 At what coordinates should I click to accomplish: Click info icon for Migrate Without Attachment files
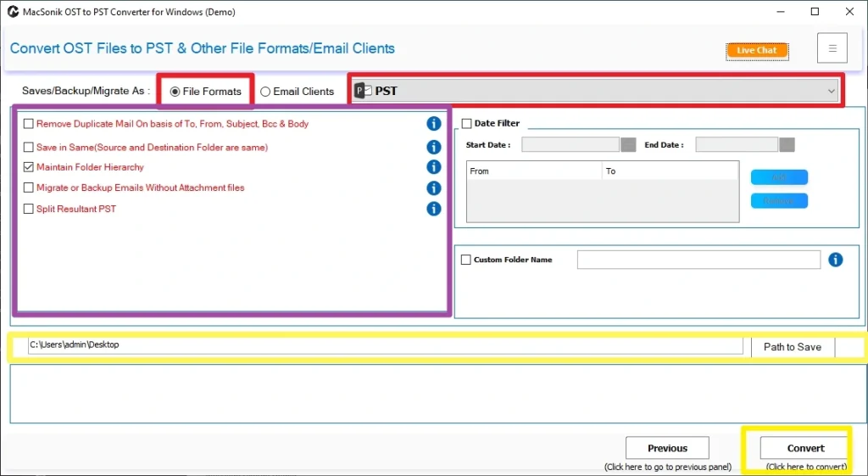(434, 188)
